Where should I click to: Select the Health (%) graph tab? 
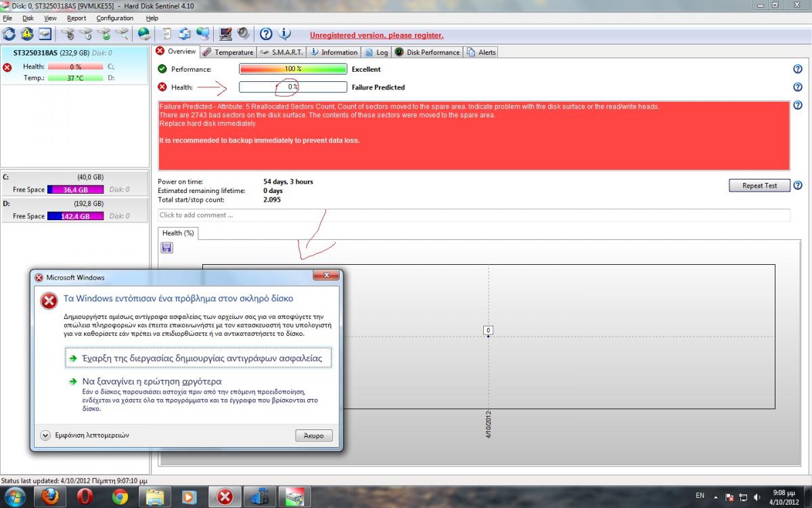pos(178,232)
